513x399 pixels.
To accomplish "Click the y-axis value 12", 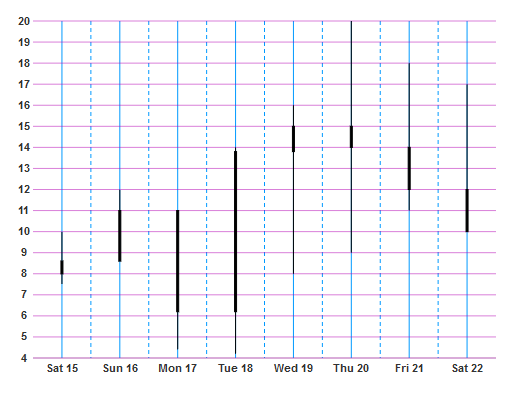I will click(24, 190).
